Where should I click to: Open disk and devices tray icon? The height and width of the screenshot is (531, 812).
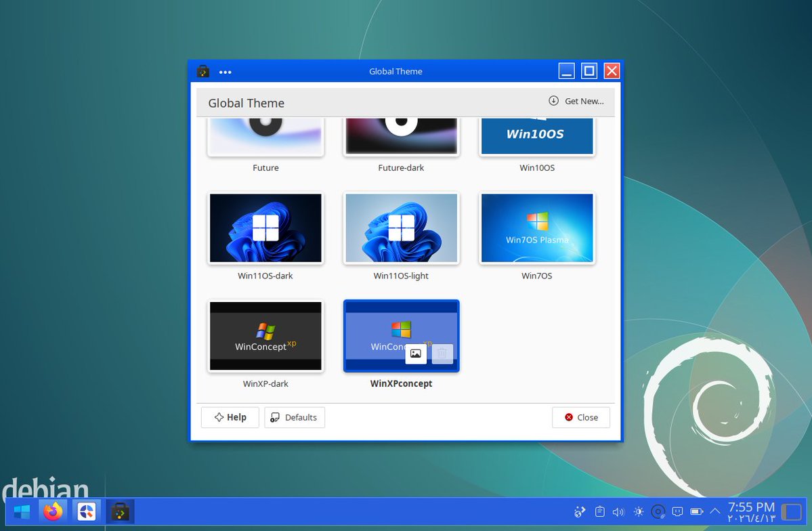coord(658,512)
